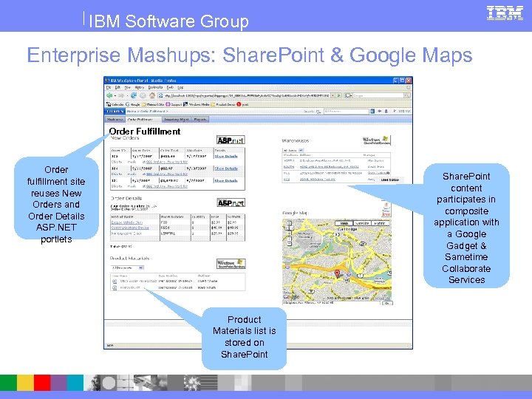
Task: Click the person icon in portal toolbar
Action: 386,112
